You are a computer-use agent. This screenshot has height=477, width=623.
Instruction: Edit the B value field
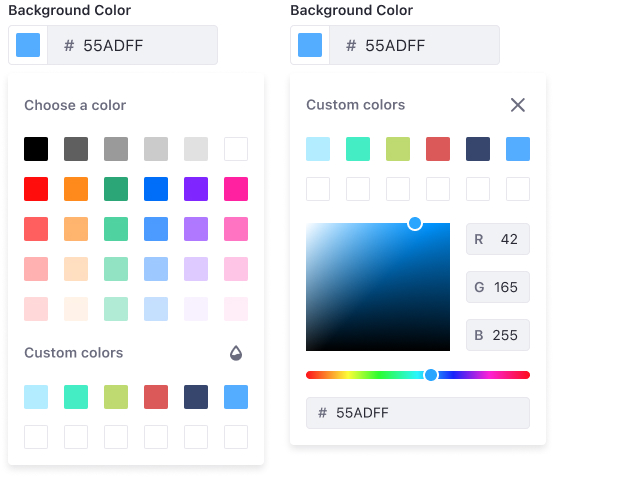[498, 335]
